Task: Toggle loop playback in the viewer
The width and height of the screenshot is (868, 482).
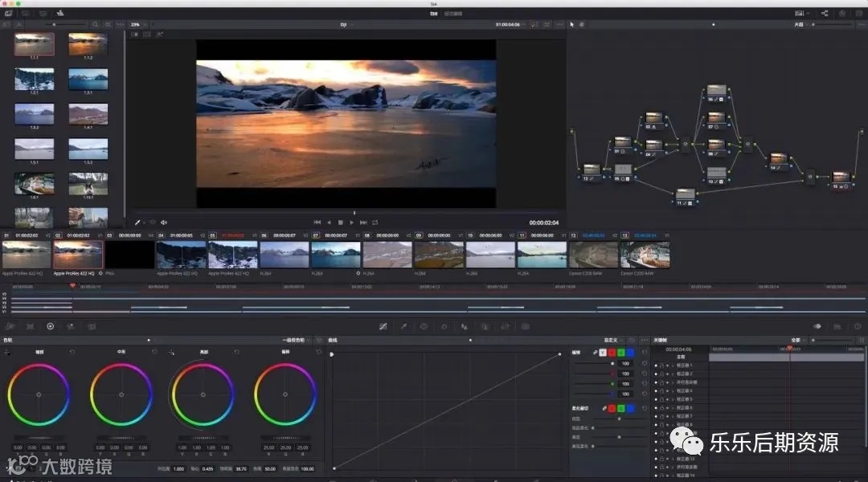Action: pyautogui.click(x=375, y=223)
